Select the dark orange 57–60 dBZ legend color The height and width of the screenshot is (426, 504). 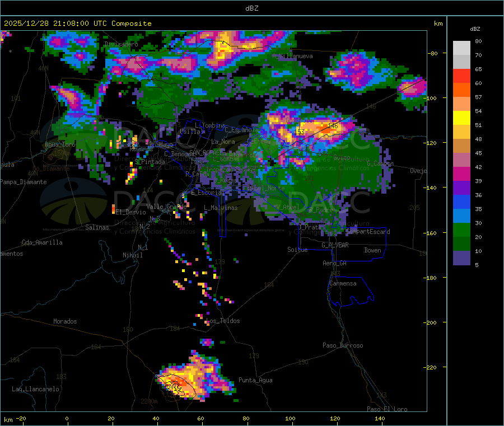tap(461, 90)
